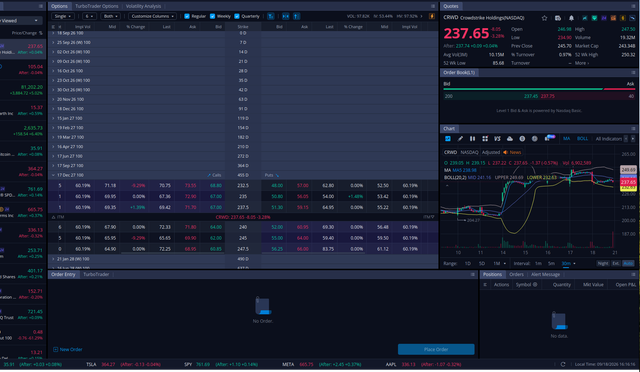Click the first blue layout icon after Quarterly
The width and height of the screenshot is (640, 372).
(x=271, y=16)
